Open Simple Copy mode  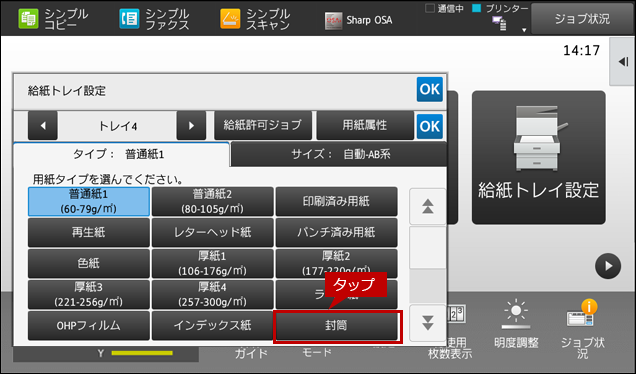(x=53, y=19)
